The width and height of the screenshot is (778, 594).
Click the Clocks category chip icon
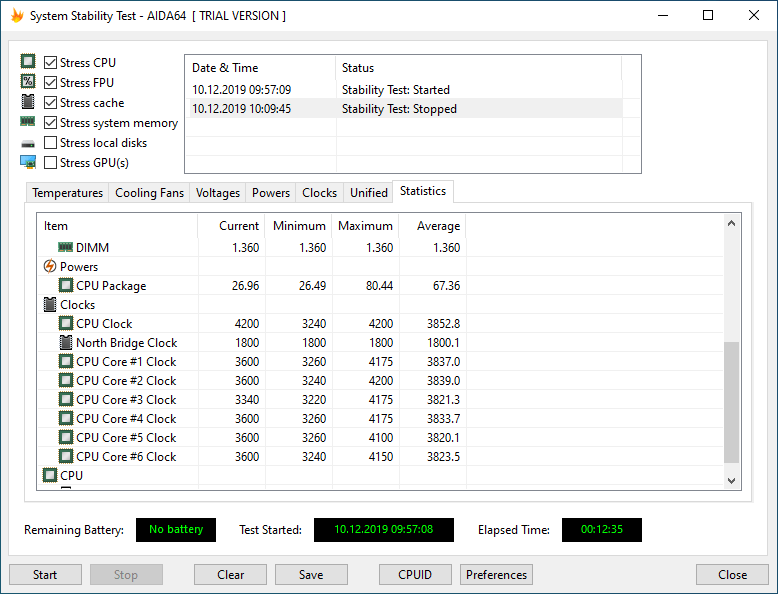[50, 304]
